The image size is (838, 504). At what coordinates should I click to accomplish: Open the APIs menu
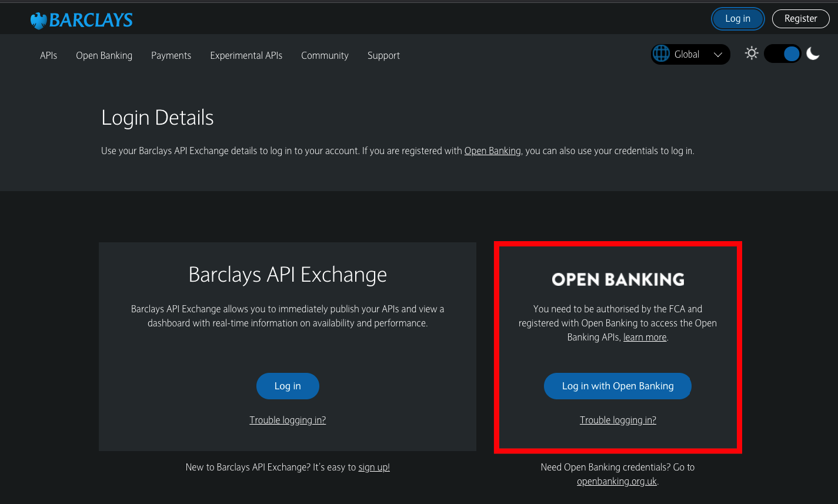click(49, 55)
